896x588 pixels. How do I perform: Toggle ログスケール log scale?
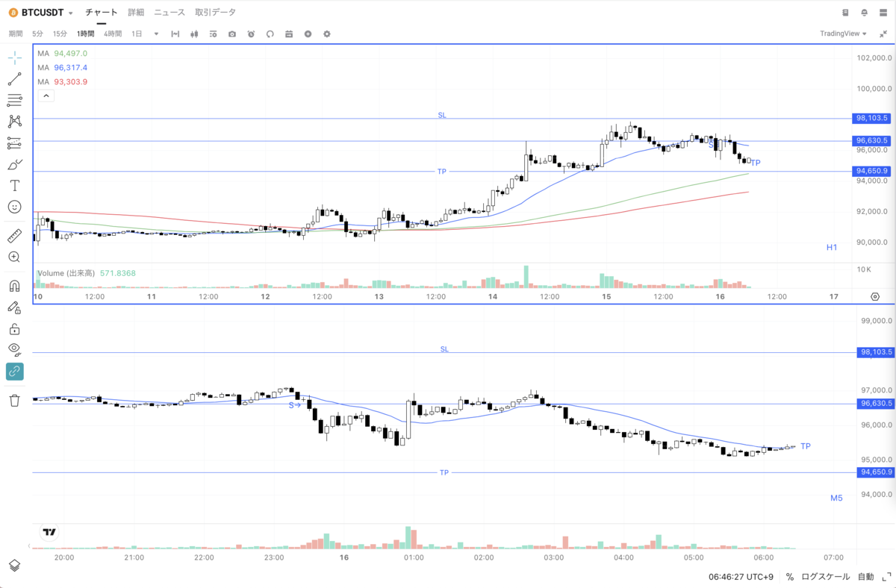pyautogui.click(x=825, y=577)
